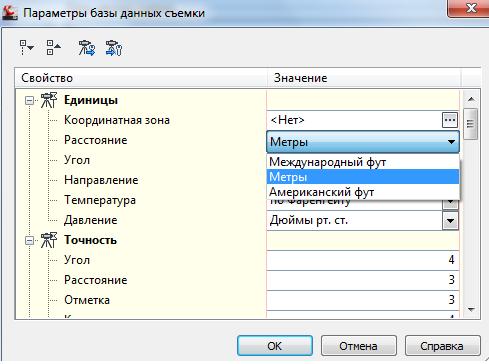Click the collapse all categories toolbar icon

54,48
